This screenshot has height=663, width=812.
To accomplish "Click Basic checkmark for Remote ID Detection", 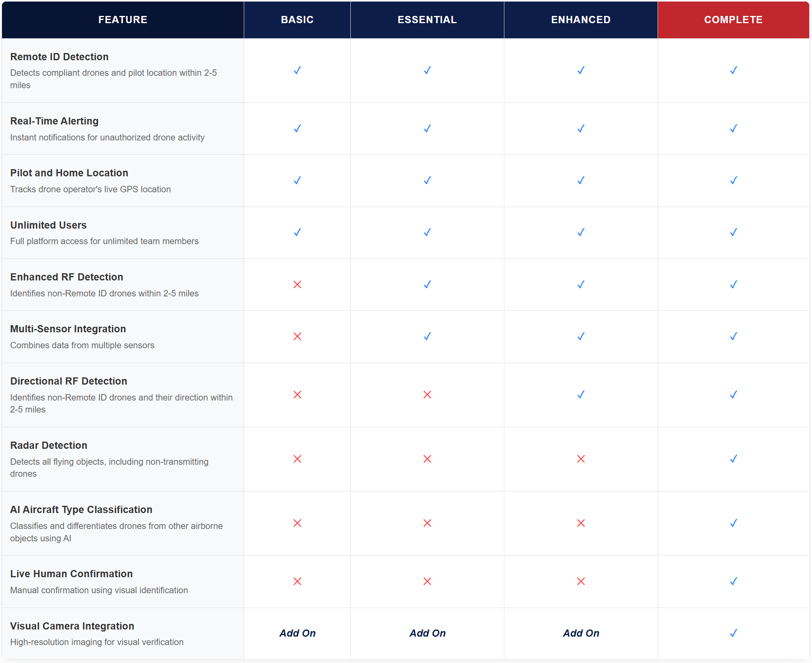I will click(x=297, y=71).
